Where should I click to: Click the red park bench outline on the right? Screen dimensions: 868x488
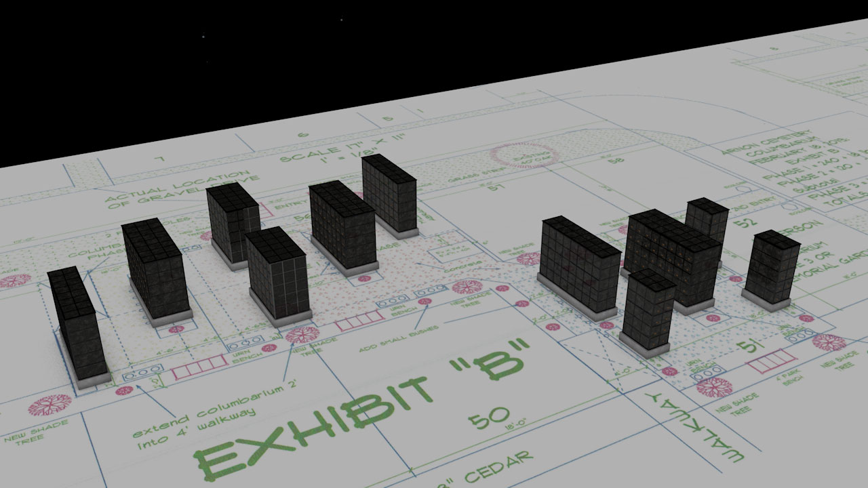coord(772,361)
